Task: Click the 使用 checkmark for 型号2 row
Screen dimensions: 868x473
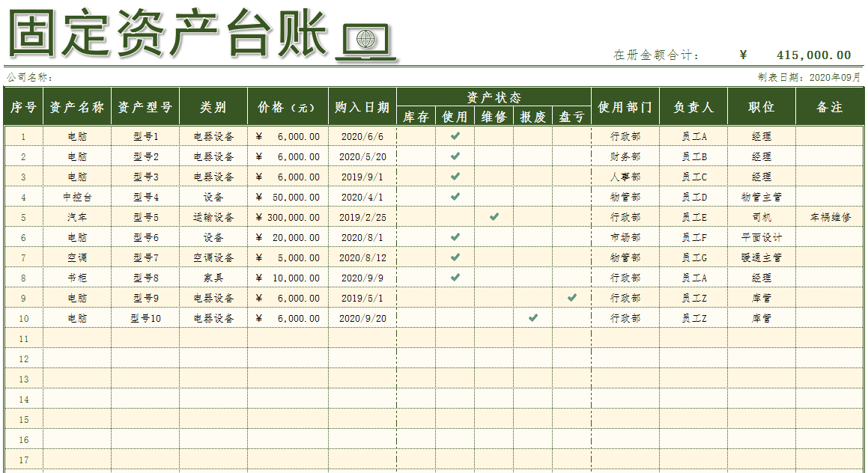Action: [455, 156]
